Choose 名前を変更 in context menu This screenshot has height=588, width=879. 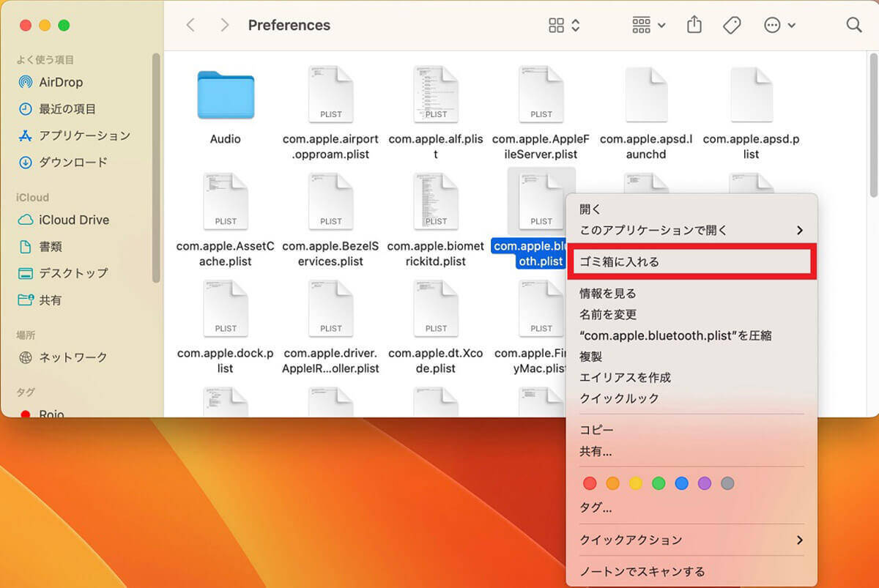(608, 314)
